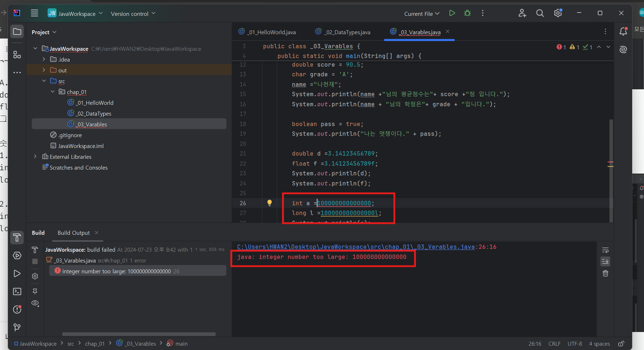Viewport: 644px width, 350px height.
Task: Open the Terminal tool window icon
Action: 17,291
